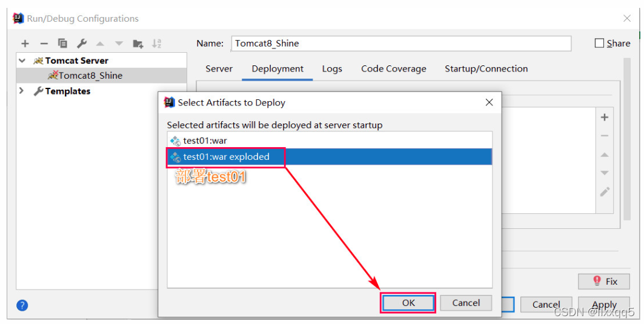Open the Startup/Connection tab

click(486, 68)
